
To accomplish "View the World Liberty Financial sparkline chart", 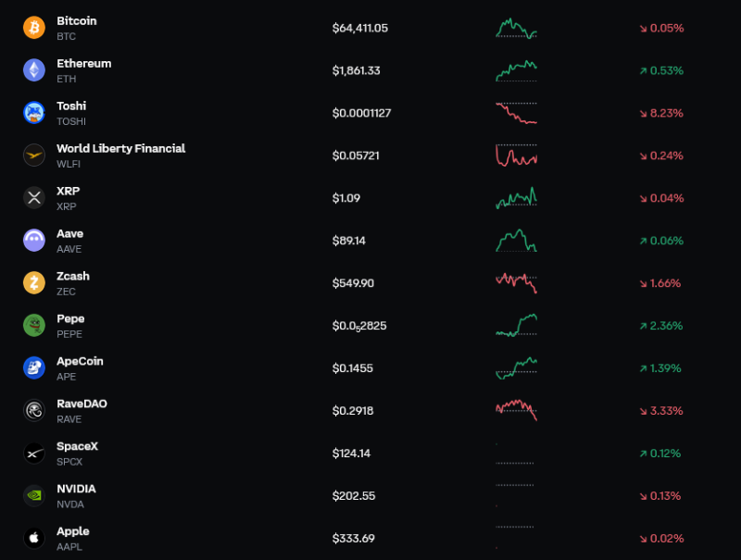I will pos(516,156).
